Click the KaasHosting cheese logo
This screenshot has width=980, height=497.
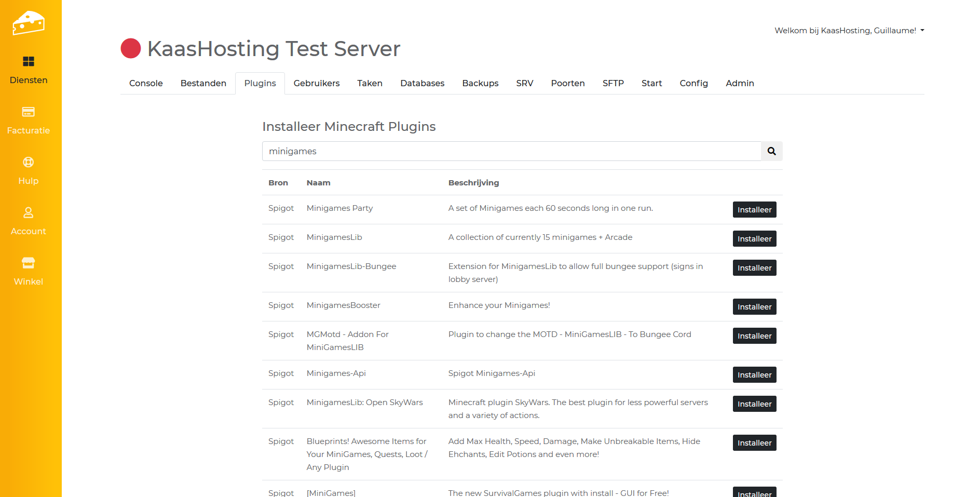29,23
